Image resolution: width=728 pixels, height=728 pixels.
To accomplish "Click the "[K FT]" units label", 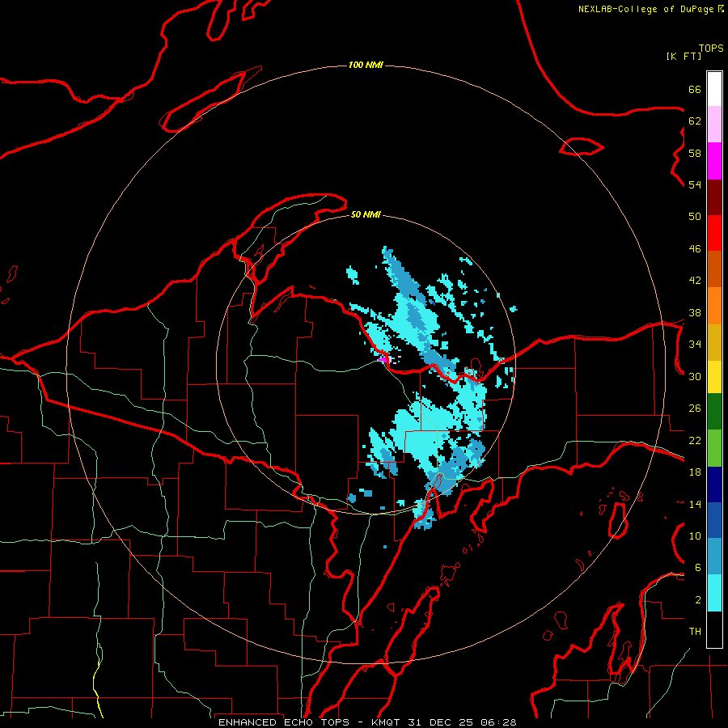I will pos(684,56).
